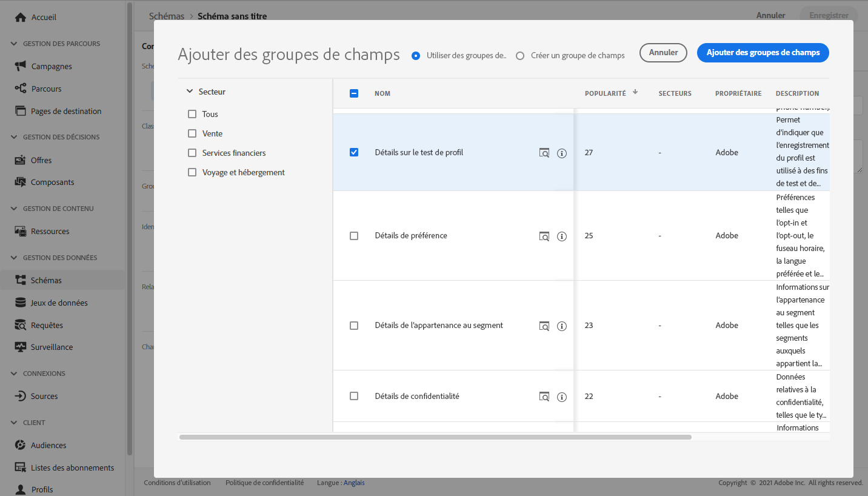The height and width of the screenshot is (496, 868).
Task: Collapse the Secteur filter section
Action: coord(190,92)
